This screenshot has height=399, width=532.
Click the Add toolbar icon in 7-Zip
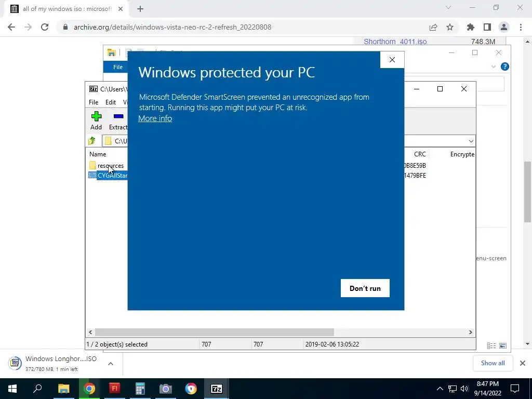96,121
